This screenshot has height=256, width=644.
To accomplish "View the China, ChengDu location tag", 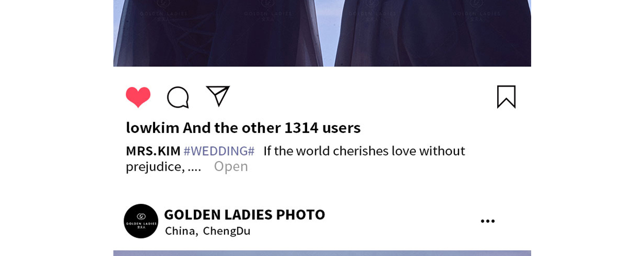I will click(x=208, y=231).
